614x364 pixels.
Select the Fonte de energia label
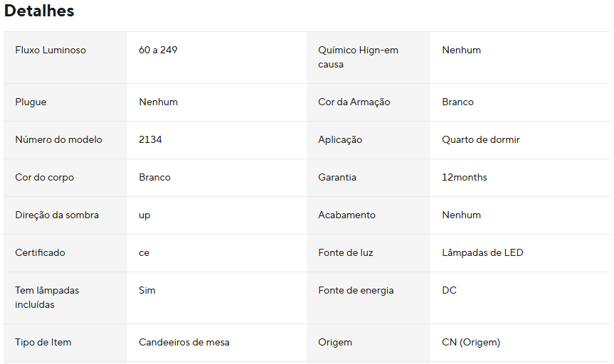(356, 290)
